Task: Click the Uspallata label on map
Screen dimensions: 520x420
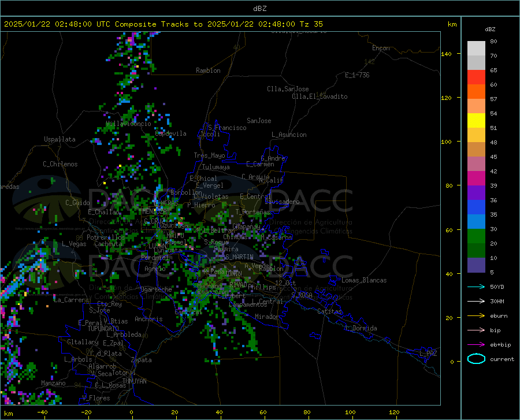Action: 60,139
